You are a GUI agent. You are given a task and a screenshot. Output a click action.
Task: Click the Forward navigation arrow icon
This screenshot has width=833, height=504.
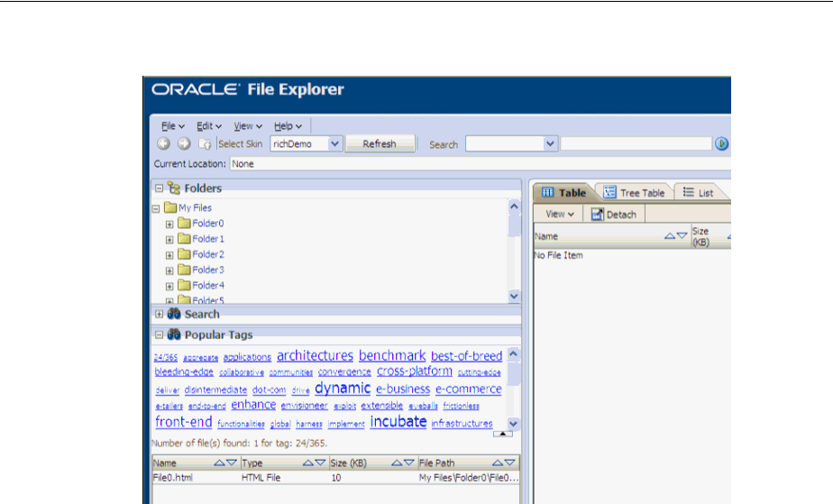(x=184, y=143)
